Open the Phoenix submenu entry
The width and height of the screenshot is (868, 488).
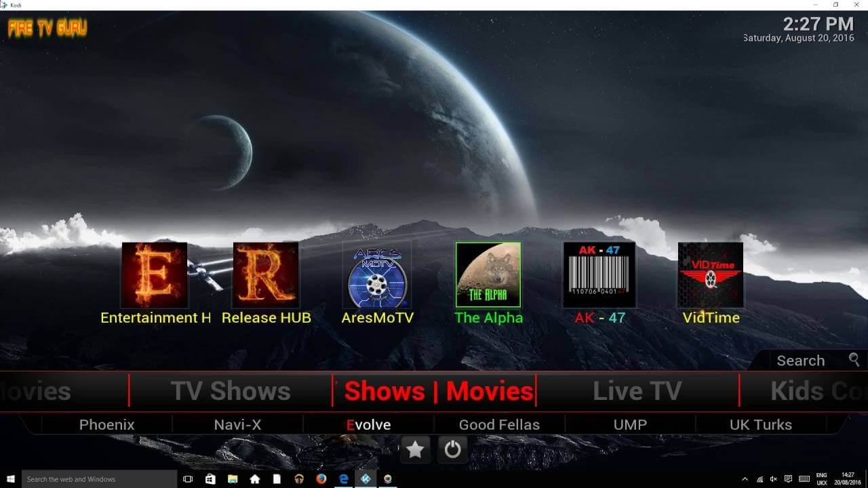coord(107,425)
